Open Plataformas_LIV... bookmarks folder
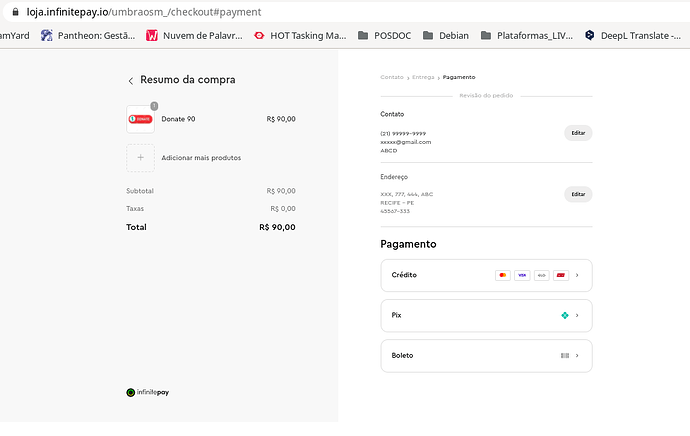This screenshot has height=436, width=690. coord(527,36)
